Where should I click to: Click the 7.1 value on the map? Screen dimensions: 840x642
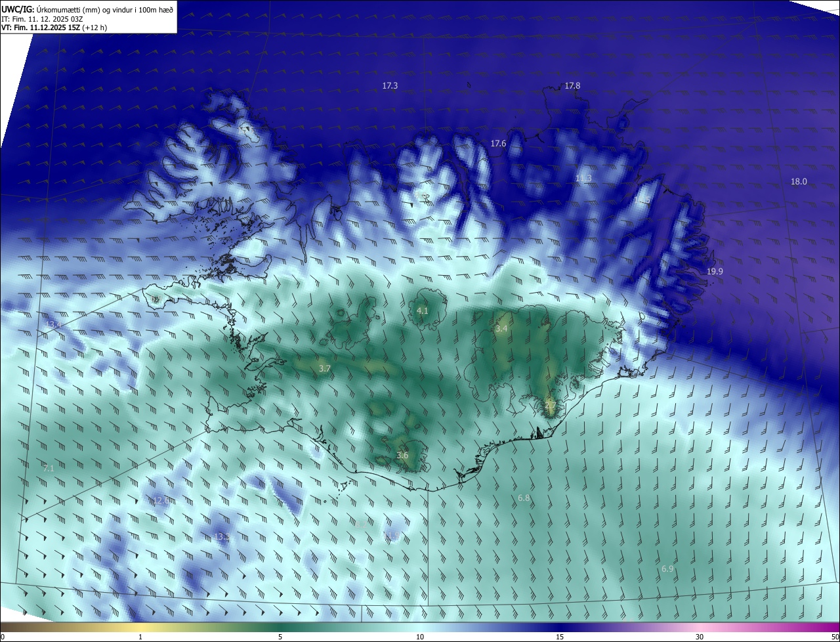pos(49,469)
